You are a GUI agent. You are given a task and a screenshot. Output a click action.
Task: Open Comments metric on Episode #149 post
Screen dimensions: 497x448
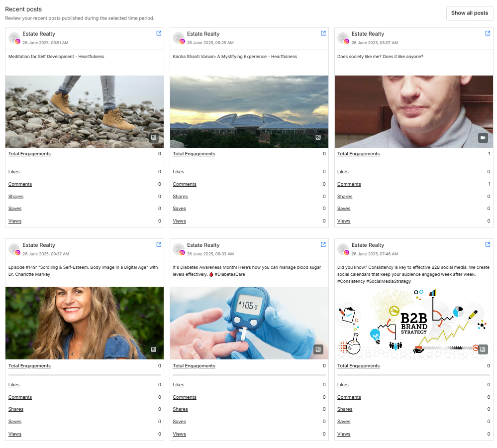tap(20, 397)
